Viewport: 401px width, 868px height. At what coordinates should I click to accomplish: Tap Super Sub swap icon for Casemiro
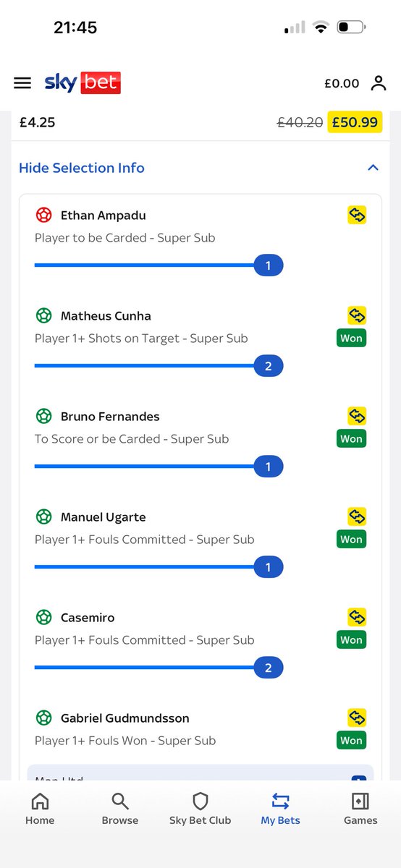tap(357, 617)
